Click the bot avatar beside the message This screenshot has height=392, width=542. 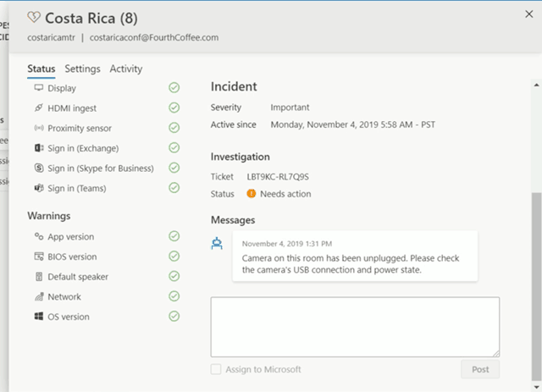217,243
